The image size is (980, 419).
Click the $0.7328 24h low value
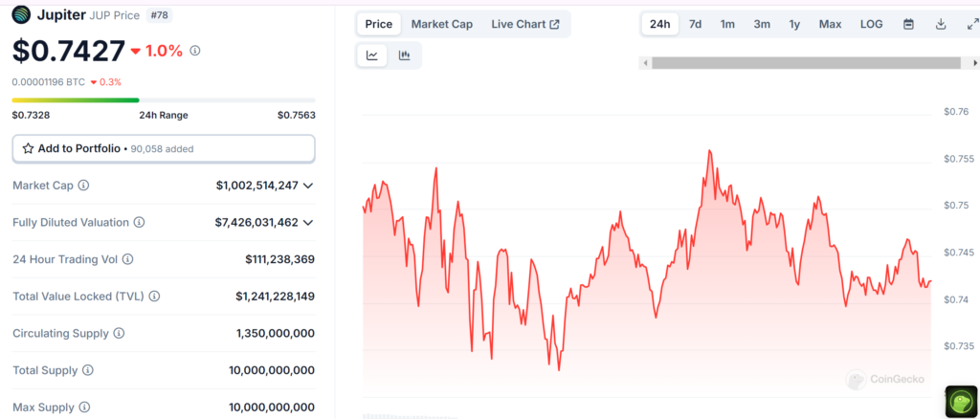(x=32, y=115)
